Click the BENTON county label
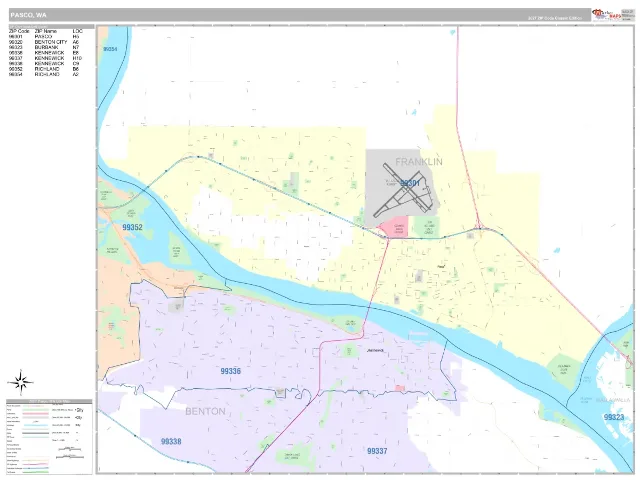 [205, 411]
